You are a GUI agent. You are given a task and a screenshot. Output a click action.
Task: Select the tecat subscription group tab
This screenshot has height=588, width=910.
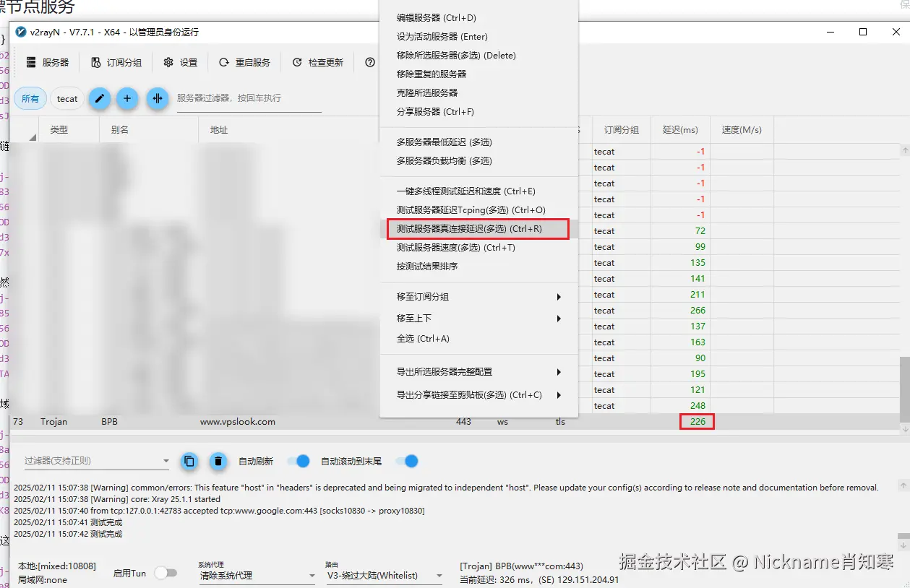(x=67, y=99)
